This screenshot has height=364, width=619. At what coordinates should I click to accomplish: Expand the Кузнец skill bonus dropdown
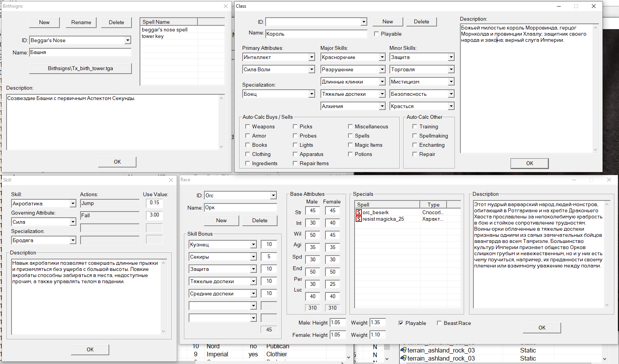click(253, 244)
